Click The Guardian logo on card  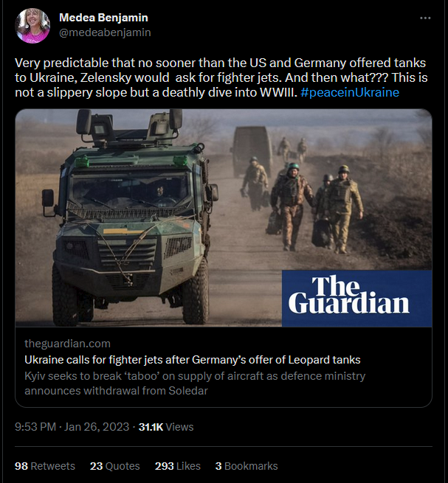(x=356, y=298)
